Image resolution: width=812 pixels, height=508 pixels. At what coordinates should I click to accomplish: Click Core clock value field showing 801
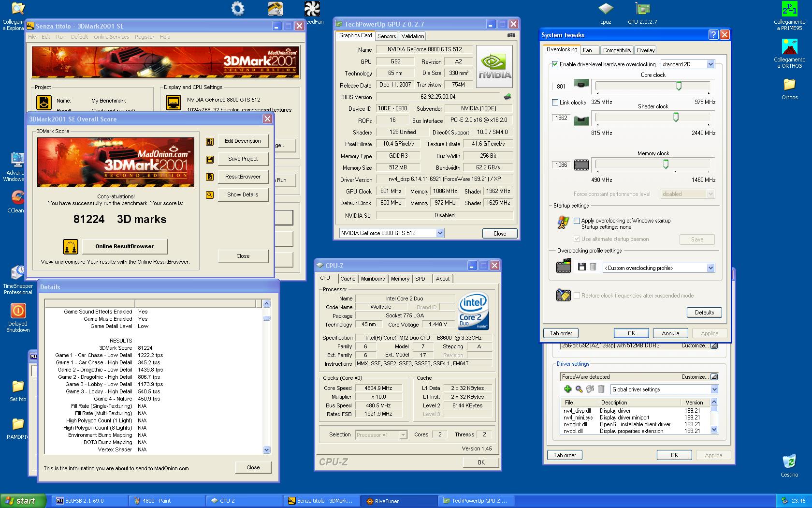tap(561, 87)
